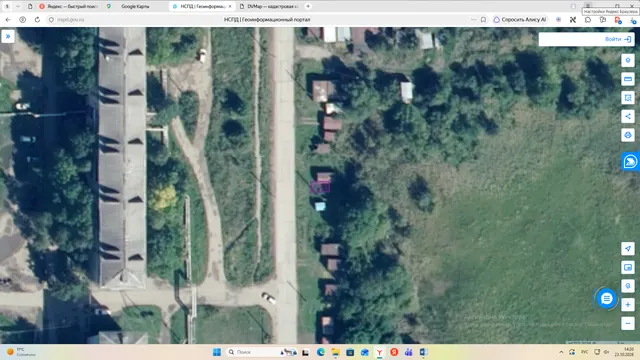Open Yandex Browser settings menu
This screenshot has height=360, width=640.
[588, 6]
